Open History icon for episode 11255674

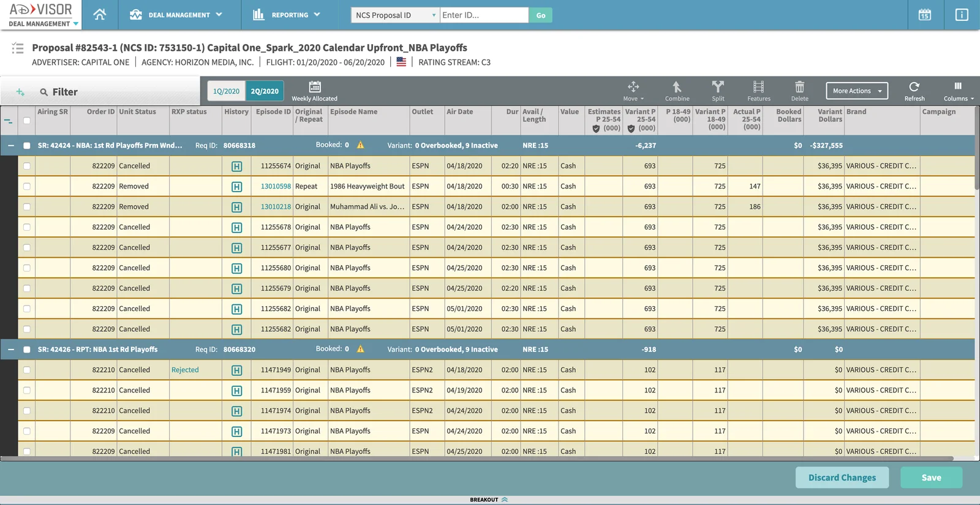[236, 166]
